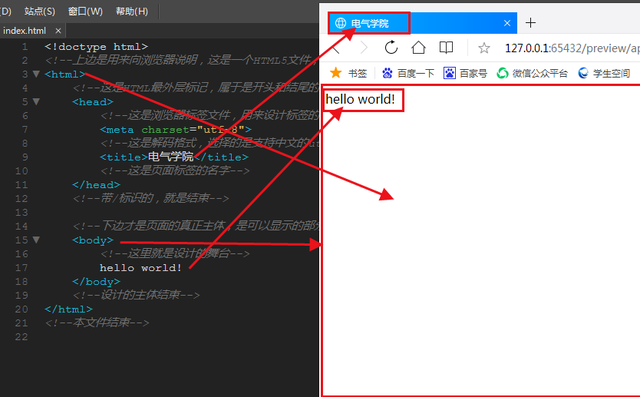Viewport: 640px width, 397px height.
Task: Close the index.html tab
Action: [58, 31]
